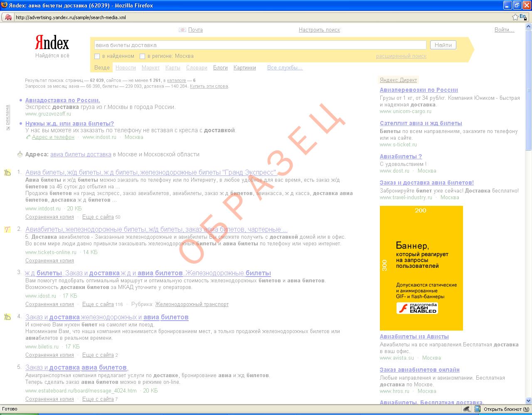Open 'Сохраненная копия' for www.intdost.ru
The image size is (532, 415).
(49, 217)
